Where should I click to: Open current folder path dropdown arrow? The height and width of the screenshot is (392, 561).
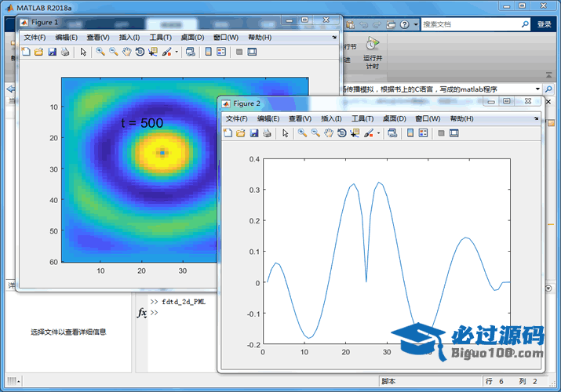[x=537, y=89]
